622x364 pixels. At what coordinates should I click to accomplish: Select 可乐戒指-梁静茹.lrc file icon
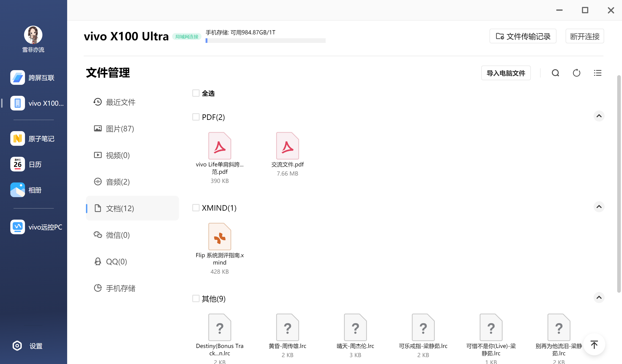coord(423,327)
